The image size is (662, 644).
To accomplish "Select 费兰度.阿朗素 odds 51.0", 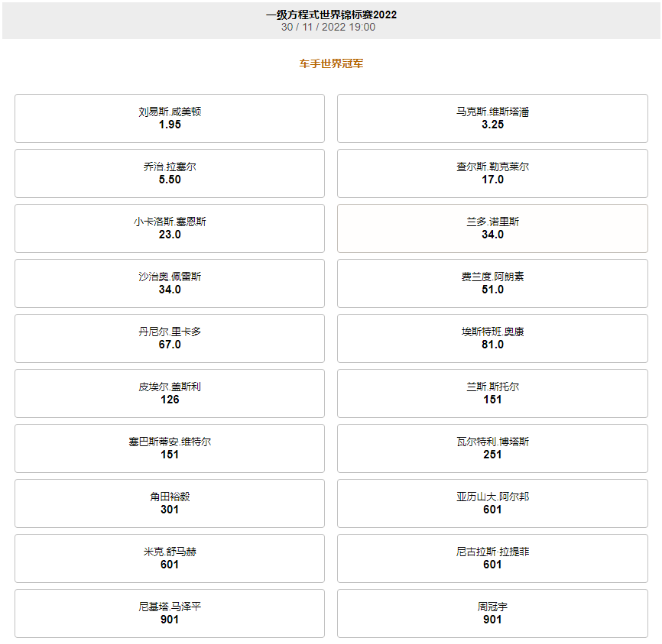I will [492, 283].
